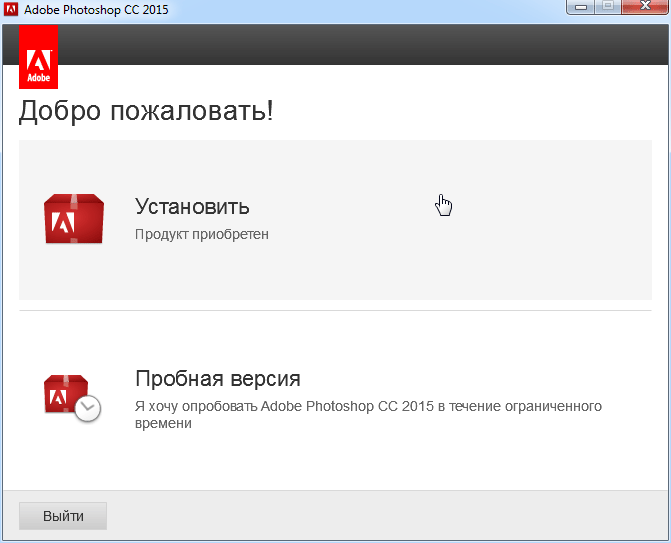The width and height of the screenshot is (671, 543).
Task: Click the small Adobe title bar icon
Action: coord(11,9)
